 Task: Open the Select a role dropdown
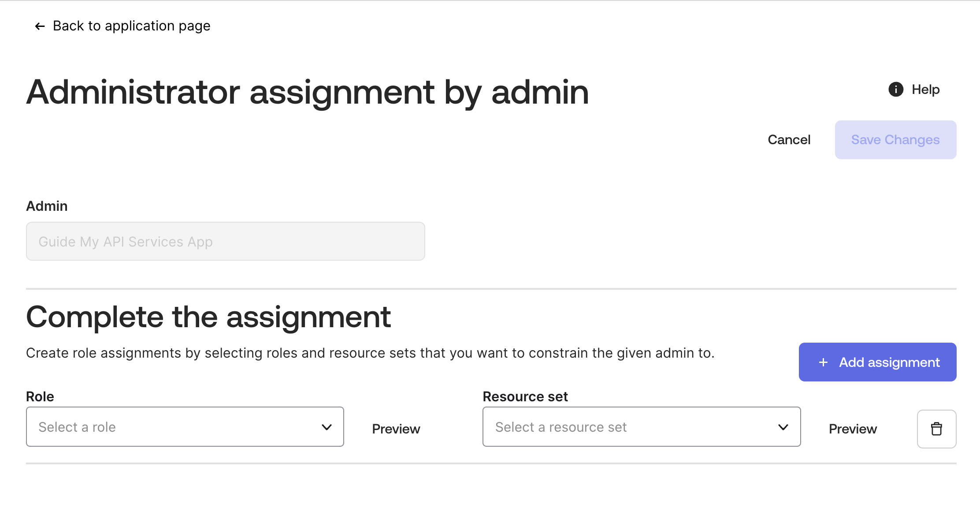point(185,426)
